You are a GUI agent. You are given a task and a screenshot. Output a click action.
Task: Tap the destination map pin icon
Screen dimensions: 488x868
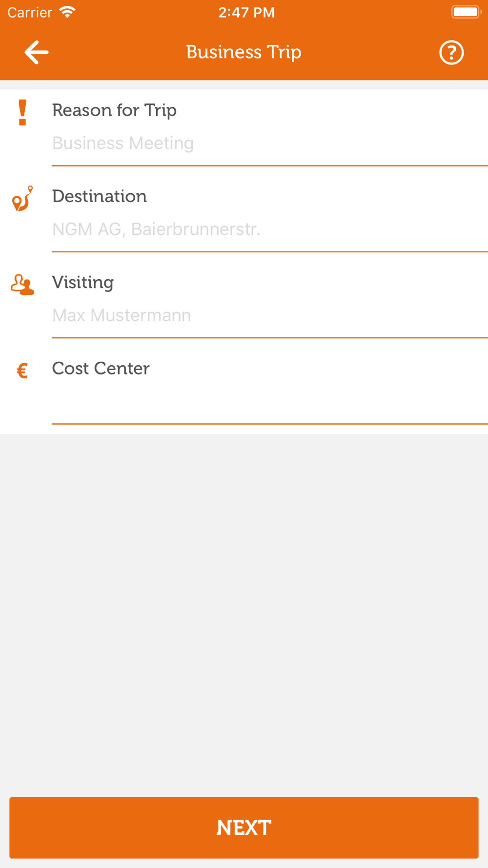tap(22, 198)
